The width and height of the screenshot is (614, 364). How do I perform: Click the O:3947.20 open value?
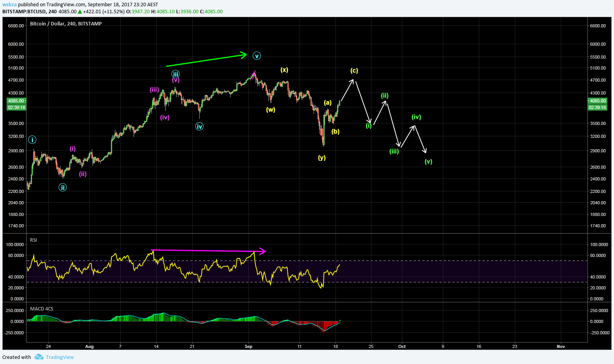(x=138, y=11)
